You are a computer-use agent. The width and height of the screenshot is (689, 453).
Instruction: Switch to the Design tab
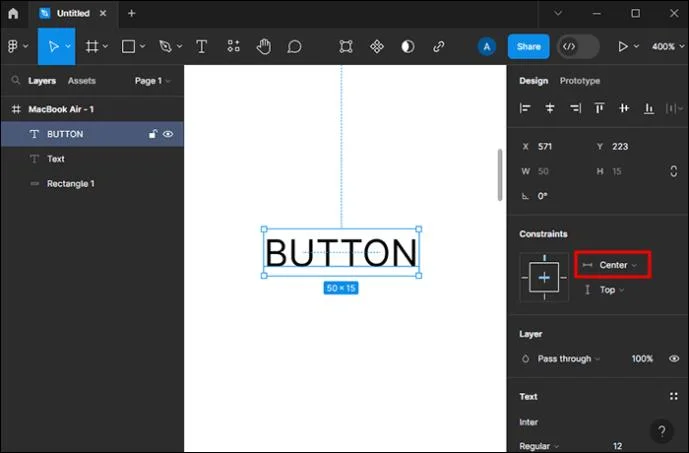tap(533, 81)
